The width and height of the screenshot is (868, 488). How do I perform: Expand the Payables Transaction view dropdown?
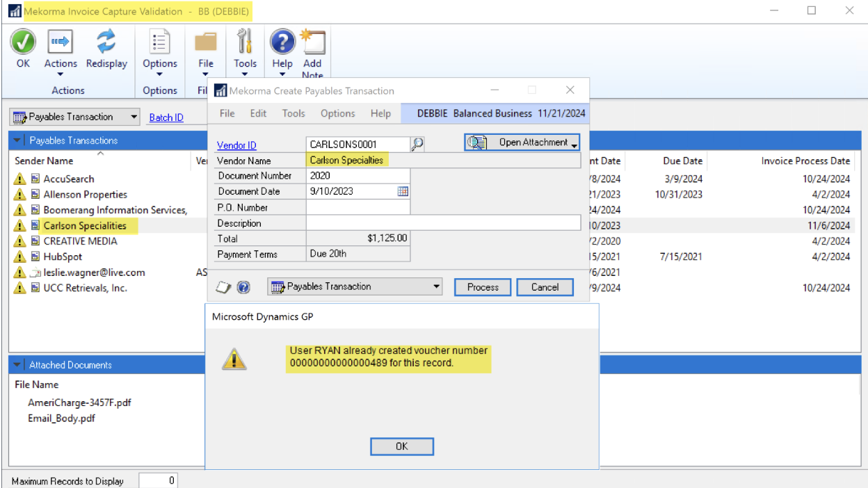[134, 117]
